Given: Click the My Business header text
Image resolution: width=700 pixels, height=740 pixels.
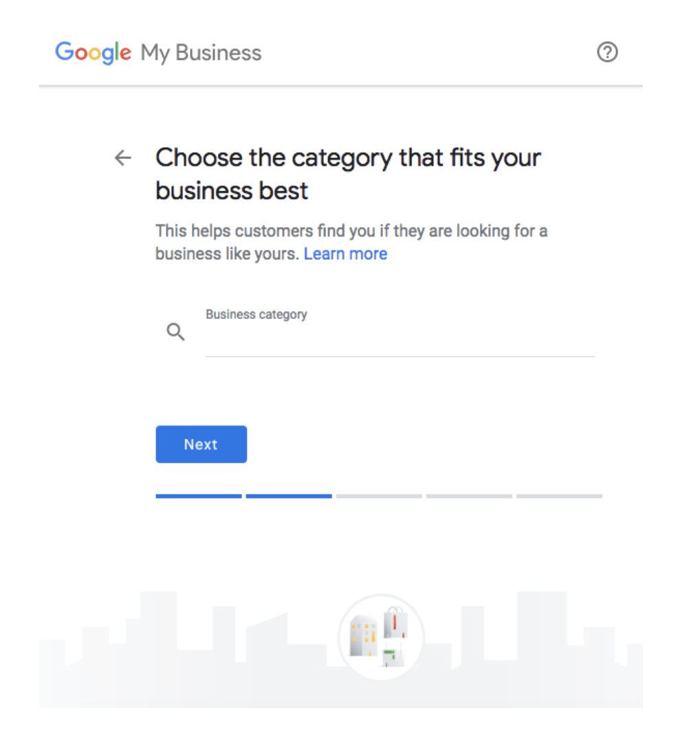Looking at the screenshot, I should 201,53.
